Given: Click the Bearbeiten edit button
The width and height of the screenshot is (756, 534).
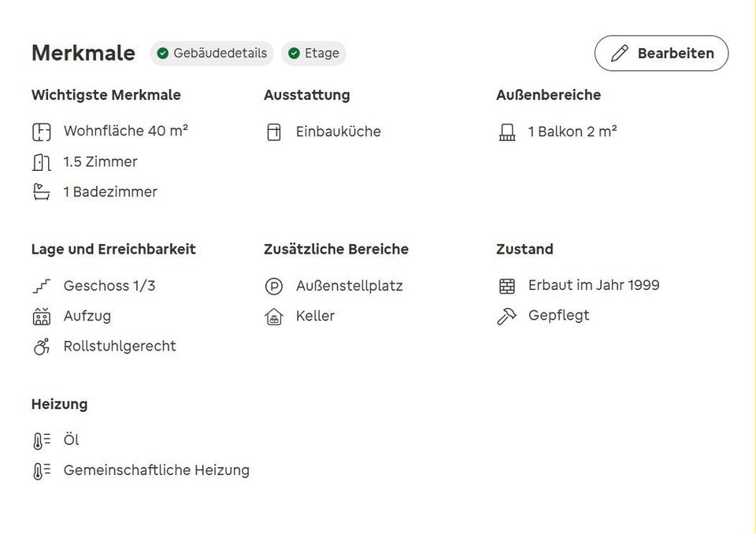Looking at the screenshot, I should click(661, 53).
